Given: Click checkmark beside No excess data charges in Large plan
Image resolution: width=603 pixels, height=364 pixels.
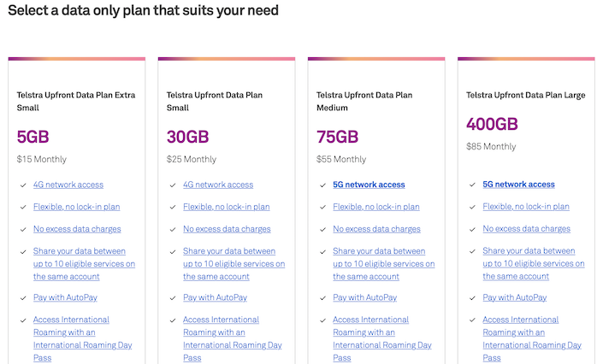Looking at the screenshot, I should click(471, 230).
